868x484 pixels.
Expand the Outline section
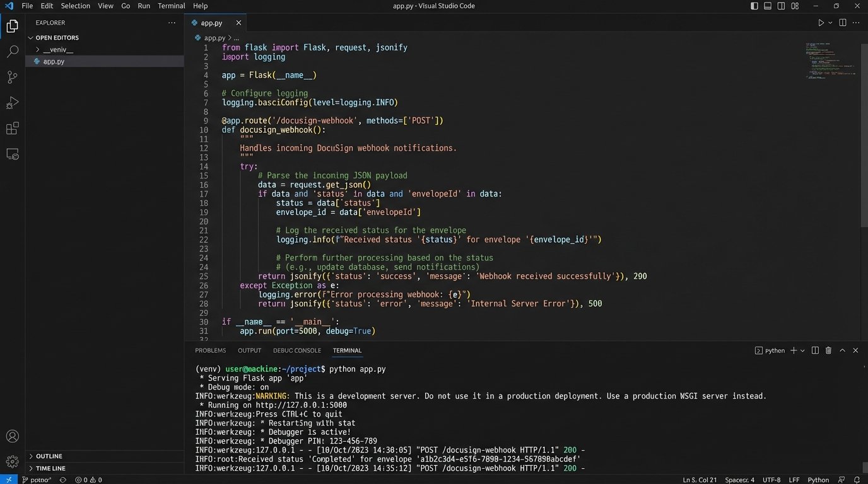(x=49, y=456)
